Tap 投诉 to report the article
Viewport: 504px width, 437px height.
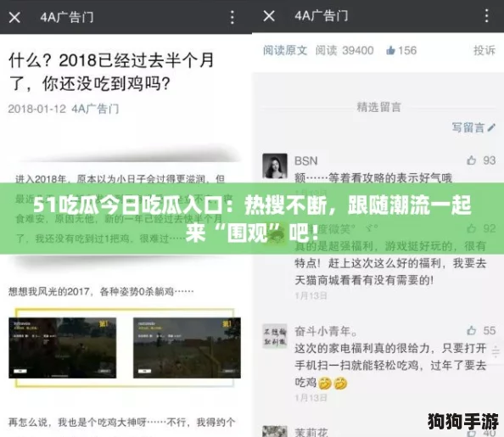pyautogui.click(x=484, y=50)
